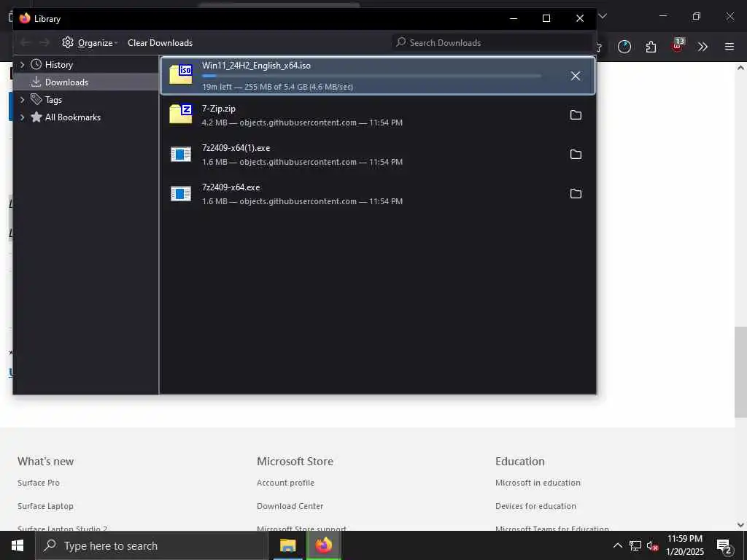Open the Organize menu
Viewport: 747px width, 560px height.
coord(90,43)
